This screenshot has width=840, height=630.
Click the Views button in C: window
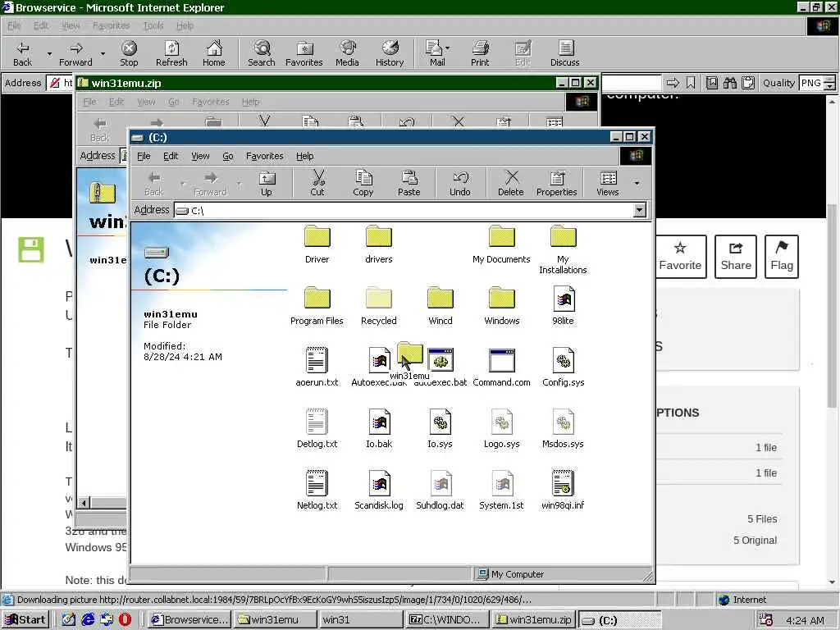pyautogui.click(x=608, y=183)
